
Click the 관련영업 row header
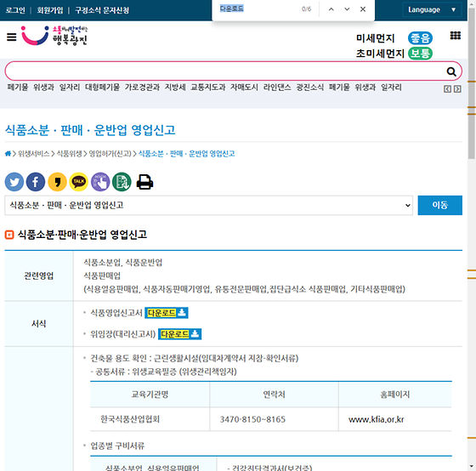pos(38,275)
